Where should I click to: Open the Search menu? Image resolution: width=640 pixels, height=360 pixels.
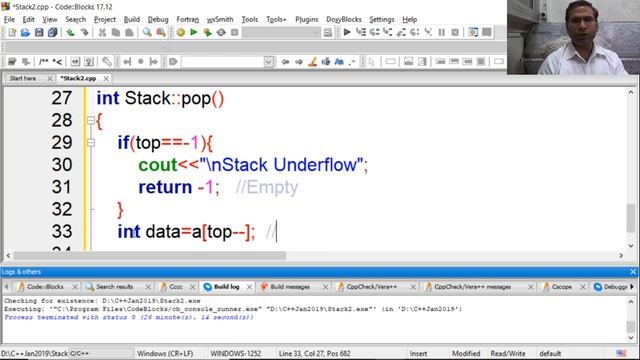click(76, 19)
